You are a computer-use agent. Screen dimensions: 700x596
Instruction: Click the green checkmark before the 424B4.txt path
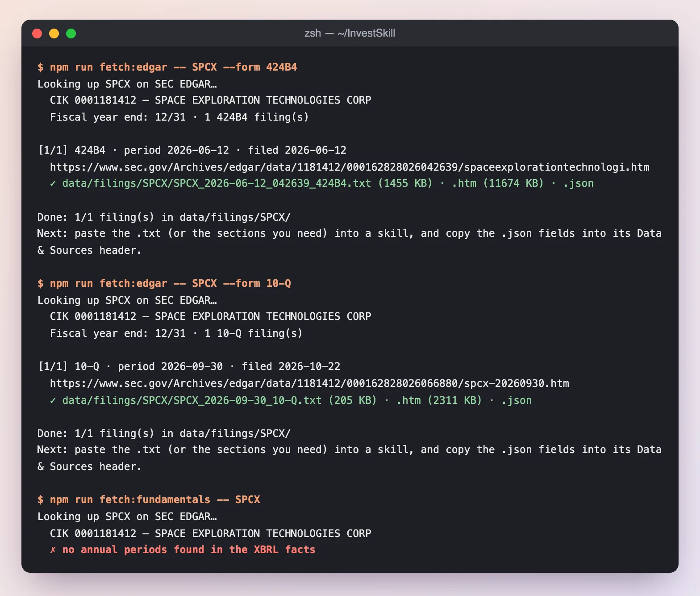point(53,183)
